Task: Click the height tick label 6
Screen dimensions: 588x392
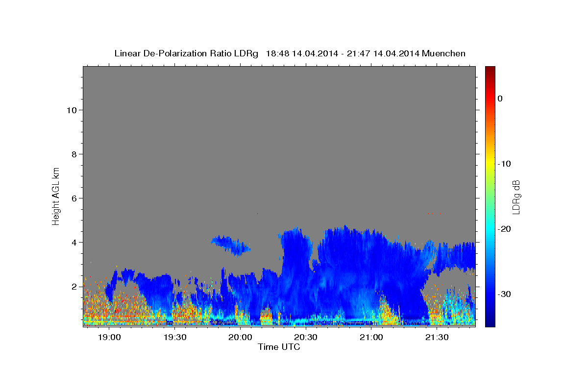Action: (x=74, y=198)
